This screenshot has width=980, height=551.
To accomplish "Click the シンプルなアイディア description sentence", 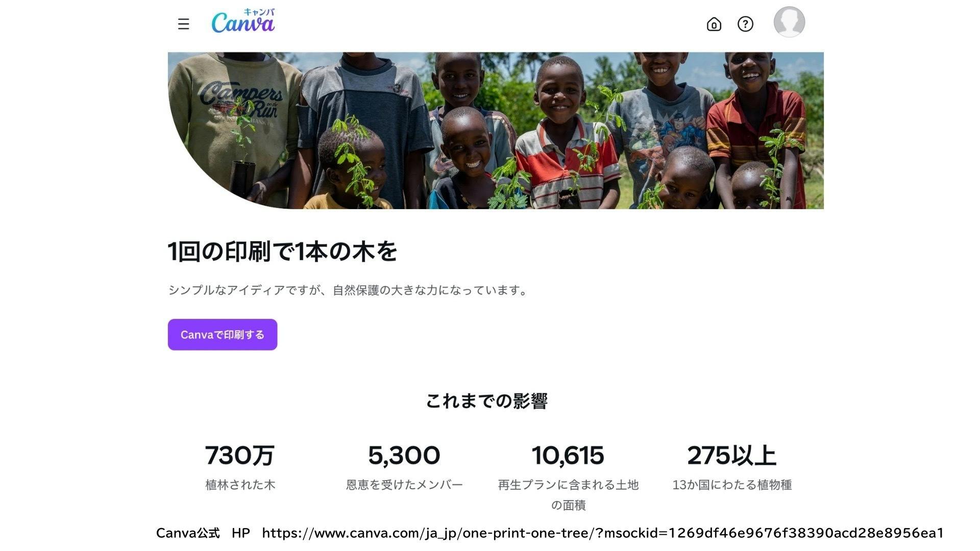I will coord(348,290).
